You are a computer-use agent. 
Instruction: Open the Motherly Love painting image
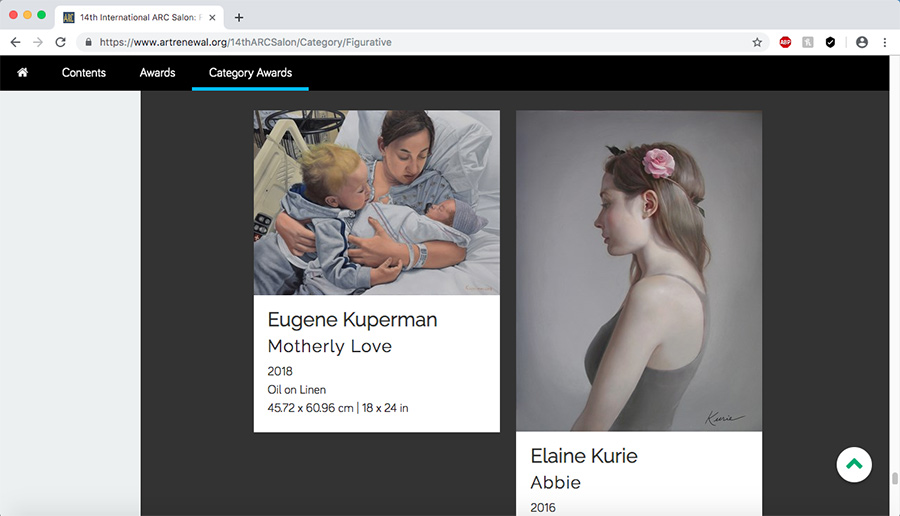click(377, 203)
